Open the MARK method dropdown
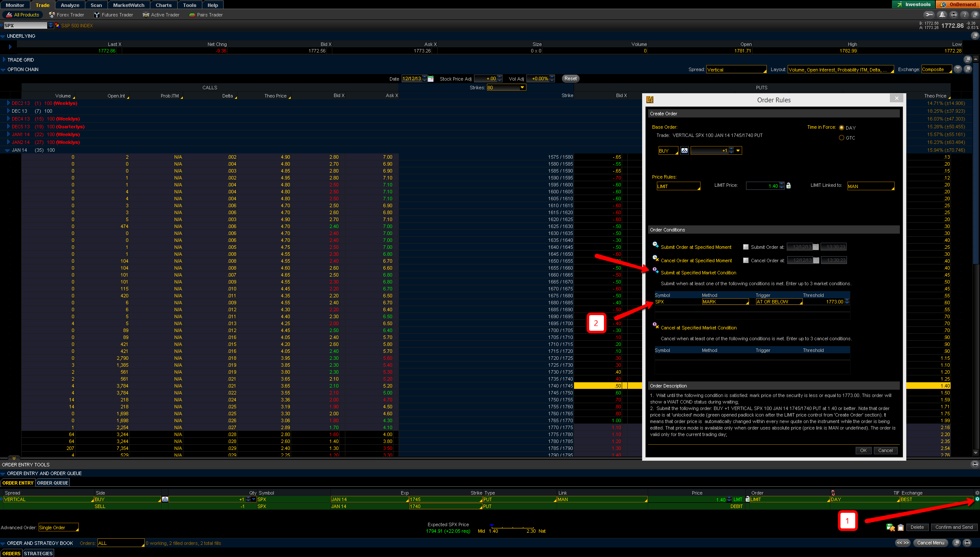Screen dimensions: 980x557 click(726, 302)
